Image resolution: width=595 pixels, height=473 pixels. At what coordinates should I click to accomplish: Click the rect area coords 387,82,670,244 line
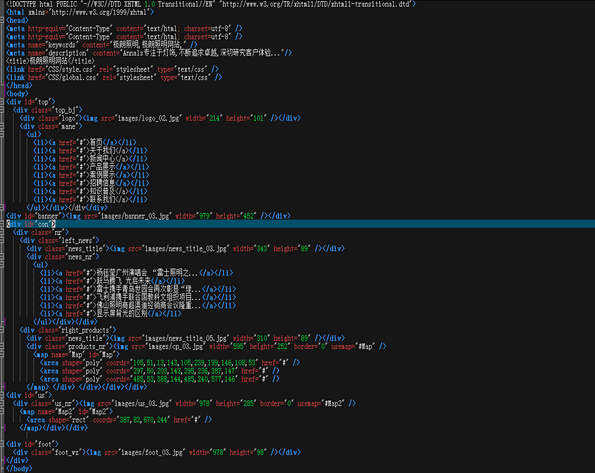[119, 420]
